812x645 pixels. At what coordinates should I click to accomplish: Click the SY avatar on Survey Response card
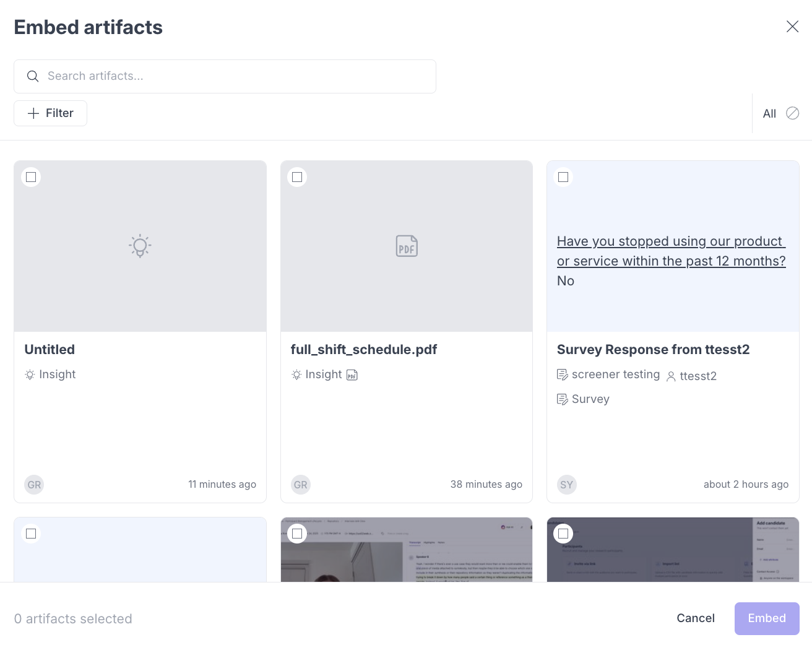click(566, 485)
